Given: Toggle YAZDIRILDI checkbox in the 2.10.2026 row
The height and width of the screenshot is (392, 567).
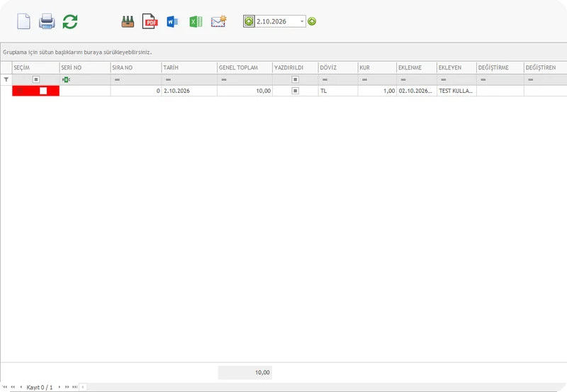Looking at the screenshot, I should (x=296, y=91).
